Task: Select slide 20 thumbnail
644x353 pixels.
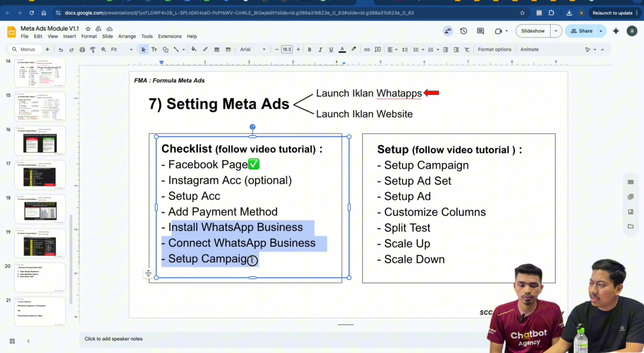Action: point(40,277)
